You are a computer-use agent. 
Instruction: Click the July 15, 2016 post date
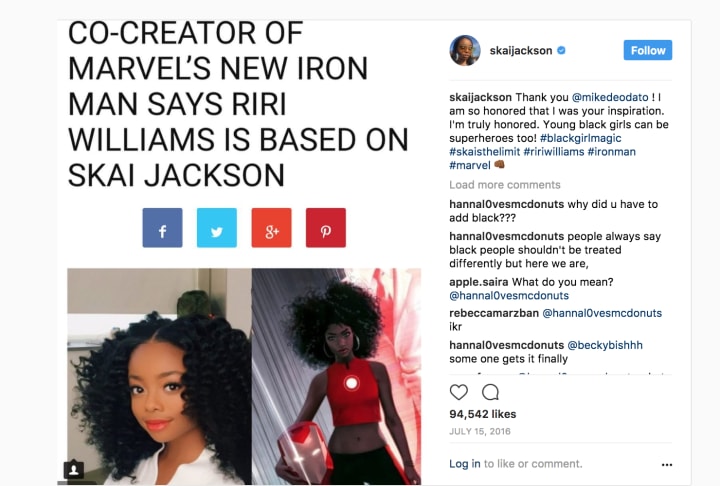pos(479,431)
